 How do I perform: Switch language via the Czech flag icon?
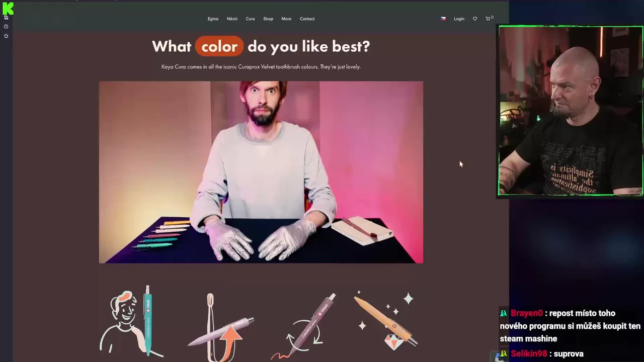pos(443,19)
